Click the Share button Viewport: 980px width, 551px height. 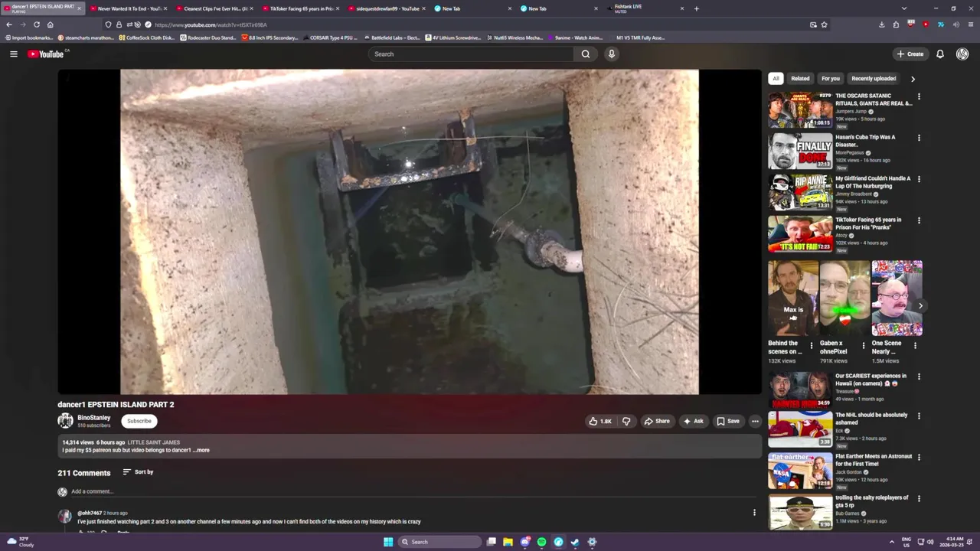[657, 421]
